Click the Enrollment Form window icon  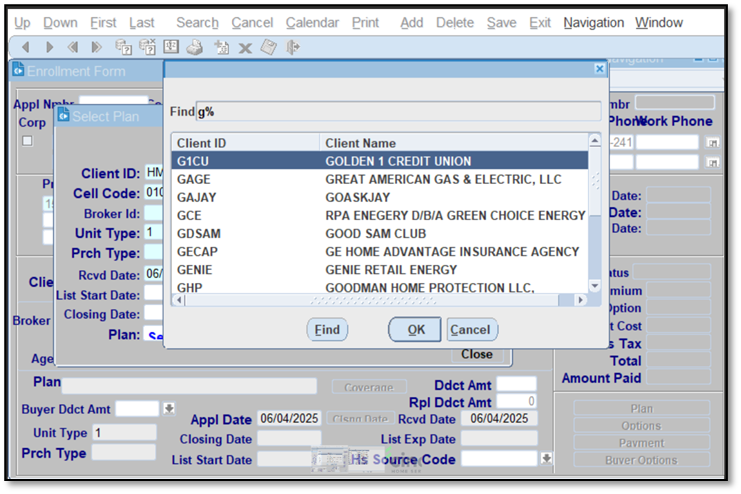[18, 69]
